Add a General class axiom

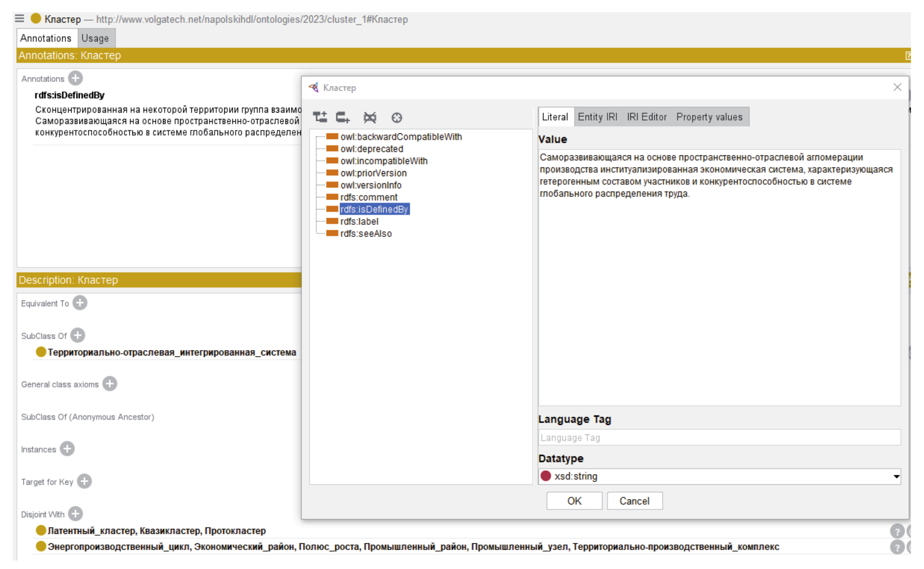[x=109, y=384]
